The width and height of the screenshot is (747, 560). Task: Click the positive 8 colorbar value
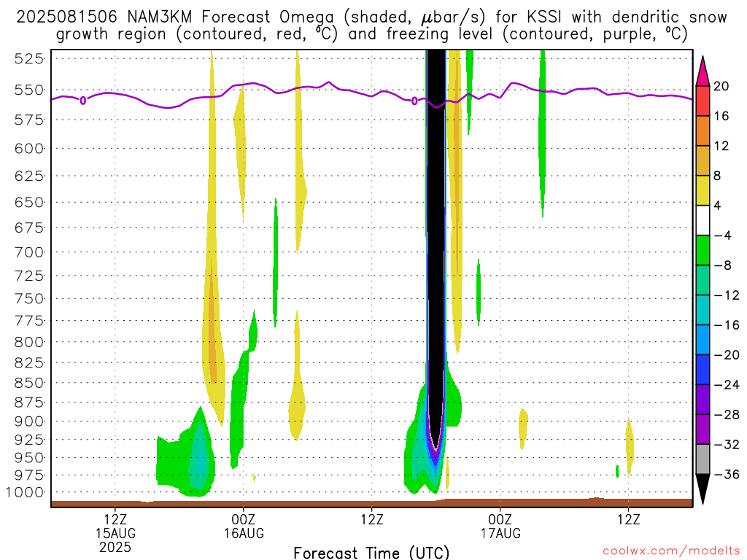[x=718, y=176]
